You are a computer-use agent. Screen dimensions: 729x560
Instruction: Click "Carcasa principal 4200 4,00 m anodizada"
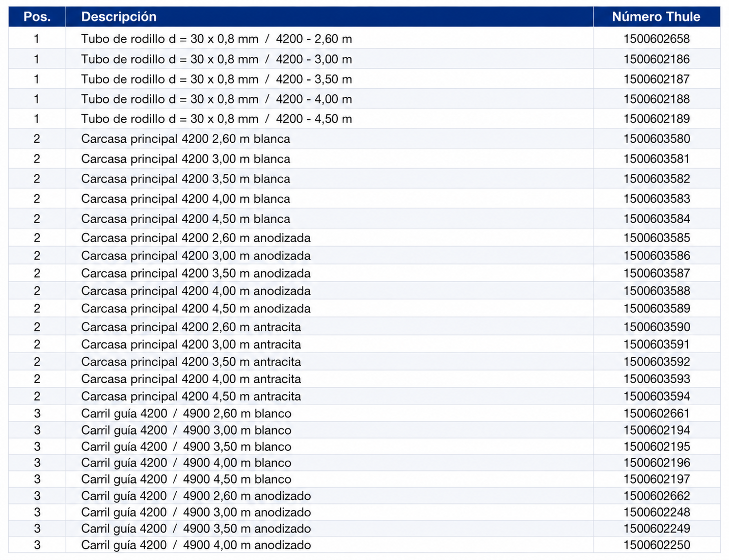(x=196, y=291)
